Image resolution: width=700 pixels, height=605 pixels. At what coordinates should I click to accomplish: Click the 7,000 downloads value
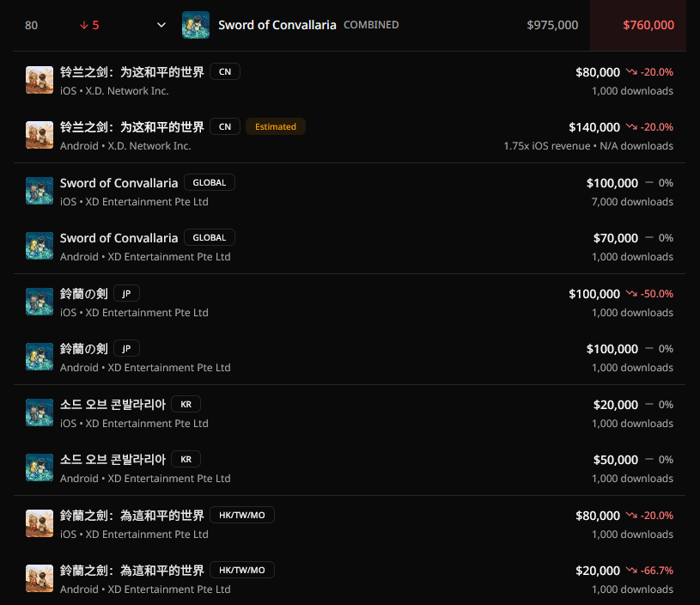click(x=632, y=202)
